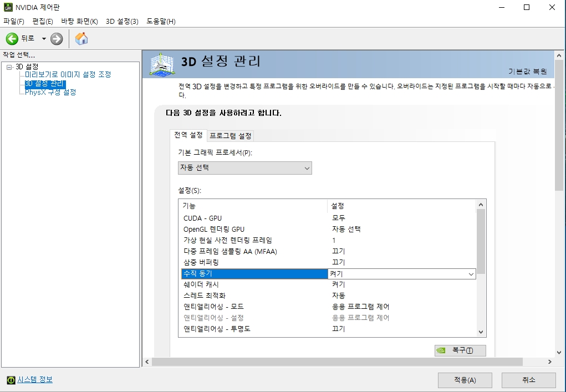Select 미리보기로 이미지 설정 조정 in the tree
Viewport: 566px width, 392px height.
(68, 75)
